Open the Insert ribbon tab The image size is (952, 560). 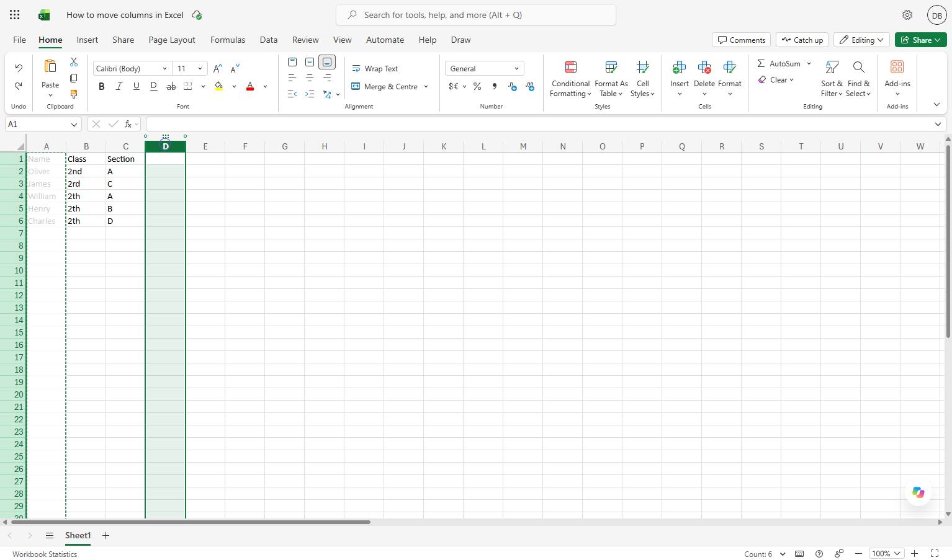(88, 40)
